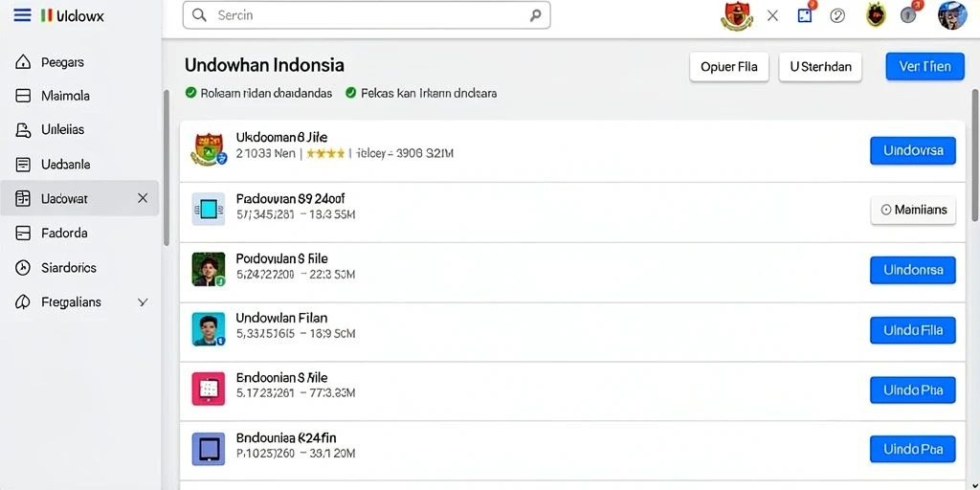Click the Opuer Flia button
Viewport: 980px width, 490px height.
coord(729,67)
